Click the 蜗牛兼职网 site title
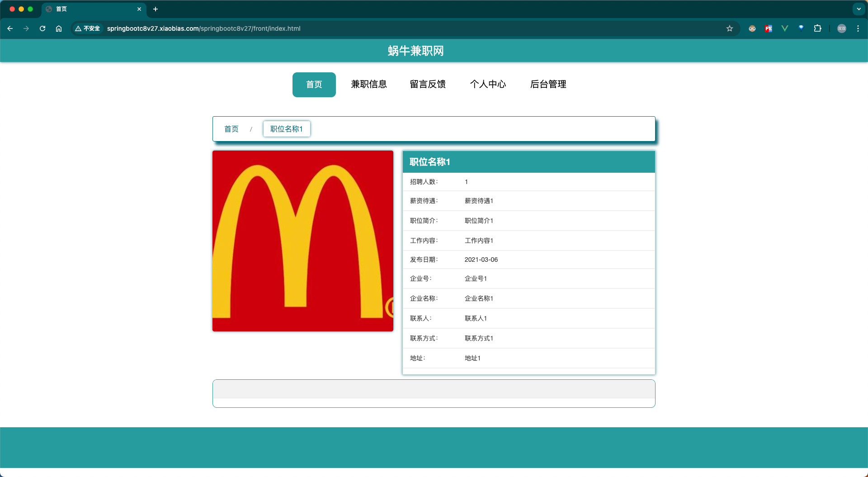The width and height of the screenshot is (868, 477). [416, 51]
